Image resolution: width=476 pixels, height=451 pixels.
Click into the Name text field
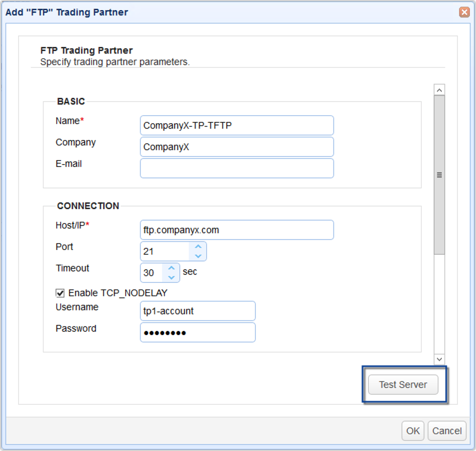pos(236,125)
